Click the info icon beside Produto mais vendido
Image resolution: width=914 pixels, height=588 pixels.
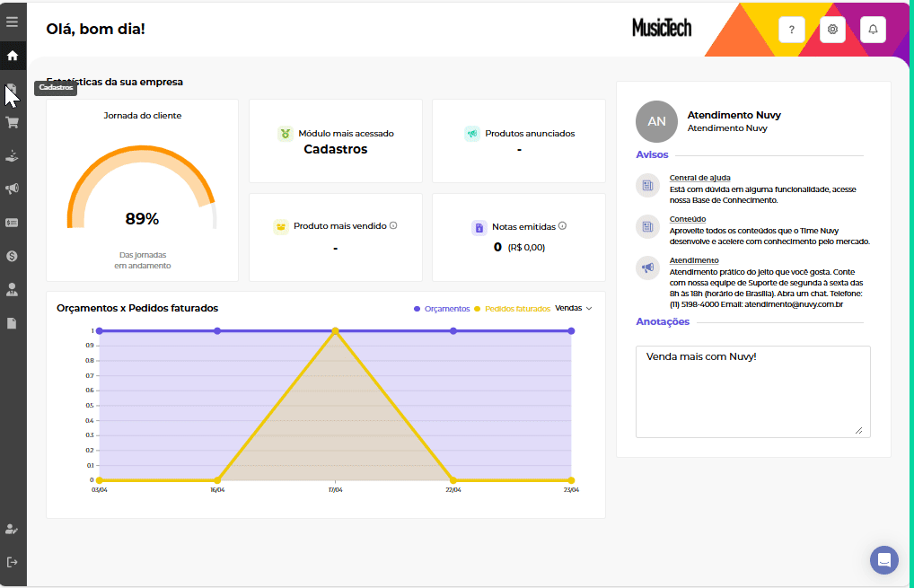[393, 226]
